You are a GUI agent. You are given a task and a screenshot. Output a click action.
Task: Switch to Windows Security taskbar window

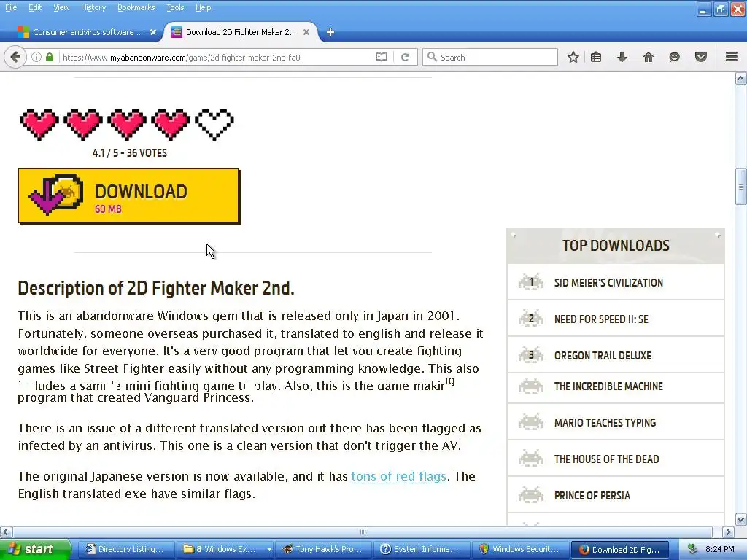click(x=519, y=549)
